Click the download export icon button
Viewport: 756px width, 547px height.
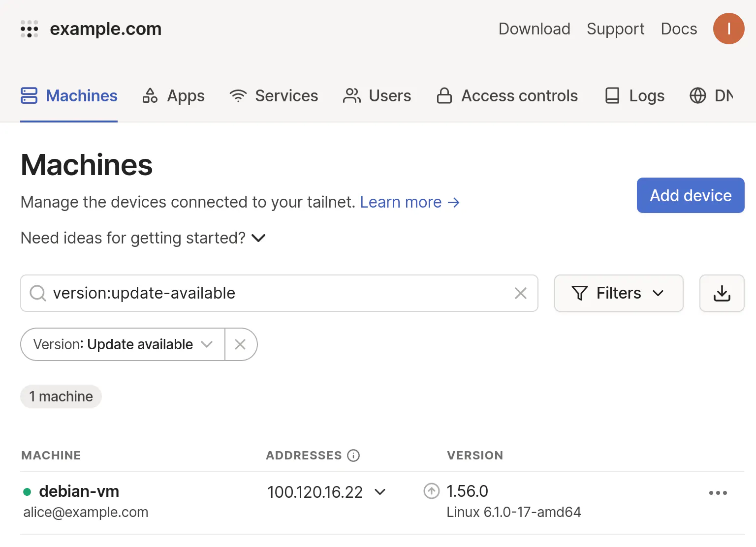coord(722,293)
